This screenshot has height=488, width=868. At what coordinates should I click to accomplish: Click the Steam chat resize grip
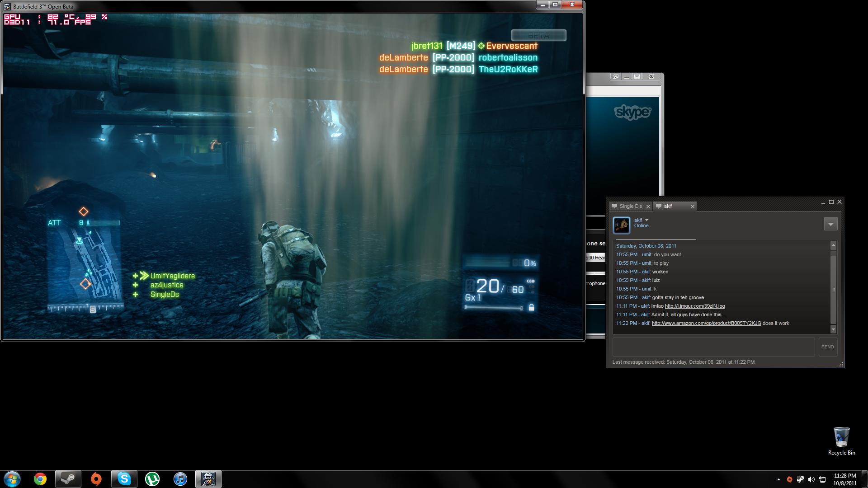point(841,365)
